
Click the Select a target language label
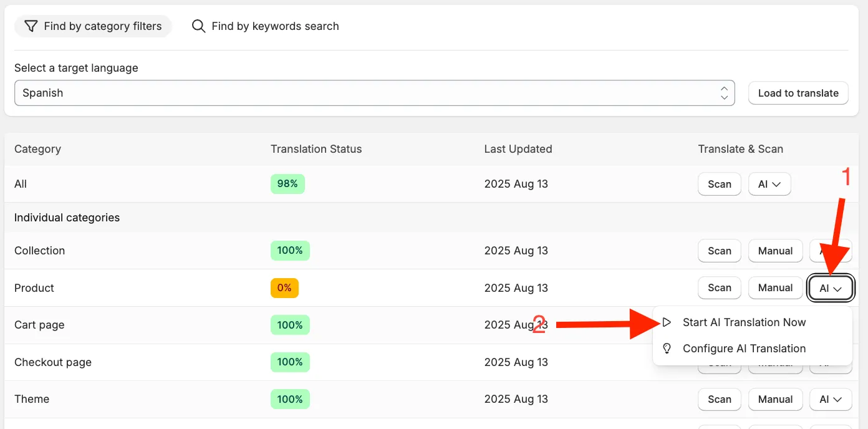coord(76,68)
